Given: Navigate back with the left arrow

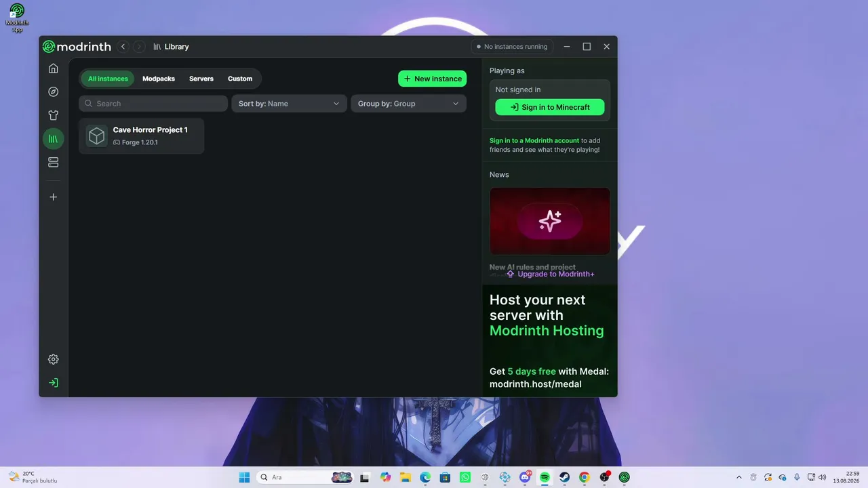Looking at the screenshot, I should coord(123,47).
